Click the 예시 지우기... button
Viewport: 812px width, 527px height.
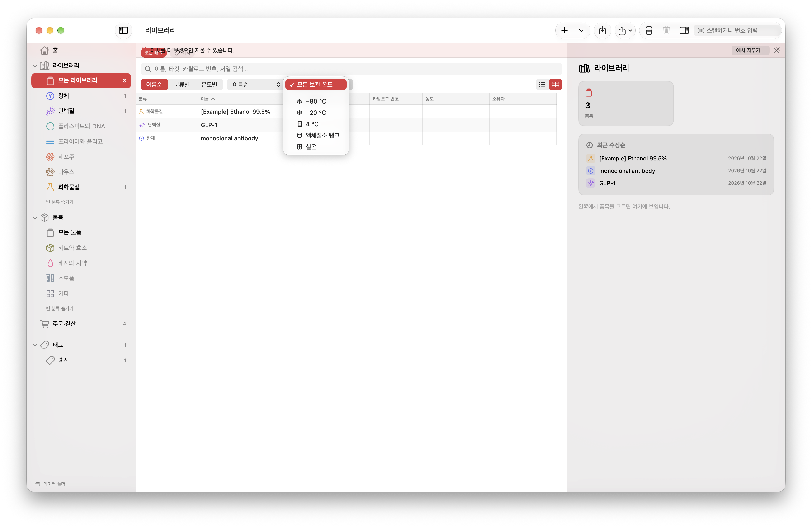click(x=750, y=50)
